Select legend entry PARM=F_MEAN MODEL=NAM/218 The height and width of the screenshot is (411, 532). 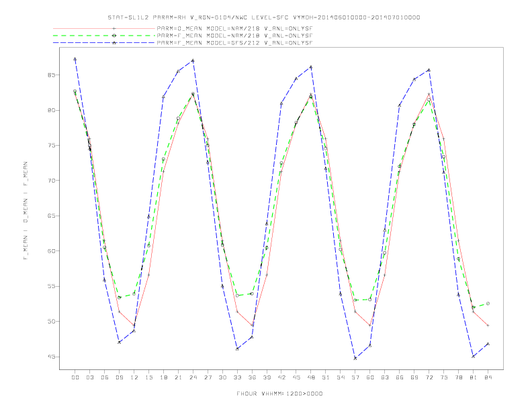coord(234,36)
